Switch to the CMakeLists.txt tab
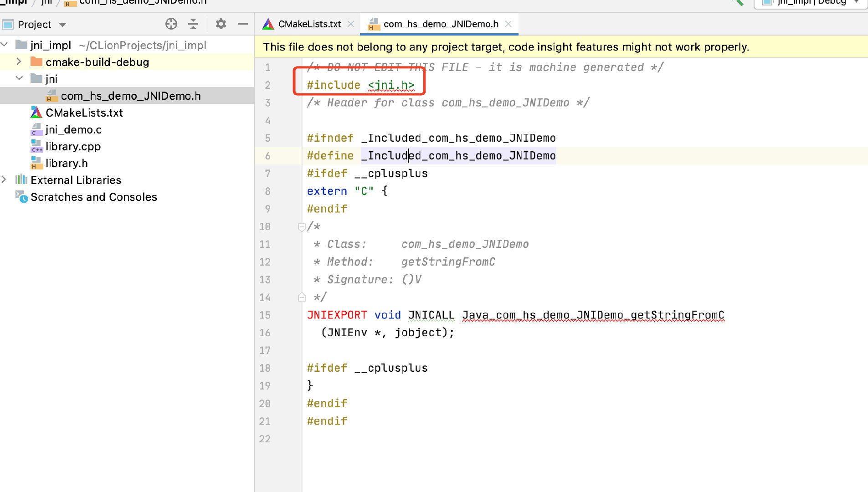This screenshot has height=492, width=868. coord(309,24)
